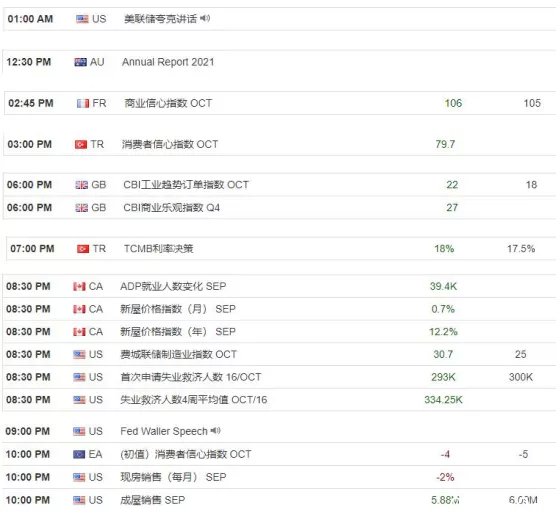The height and width of the screenshot is (519, 560).
Task: Select the 现房销售（每月）SEP row
Action: coord(279,477)
